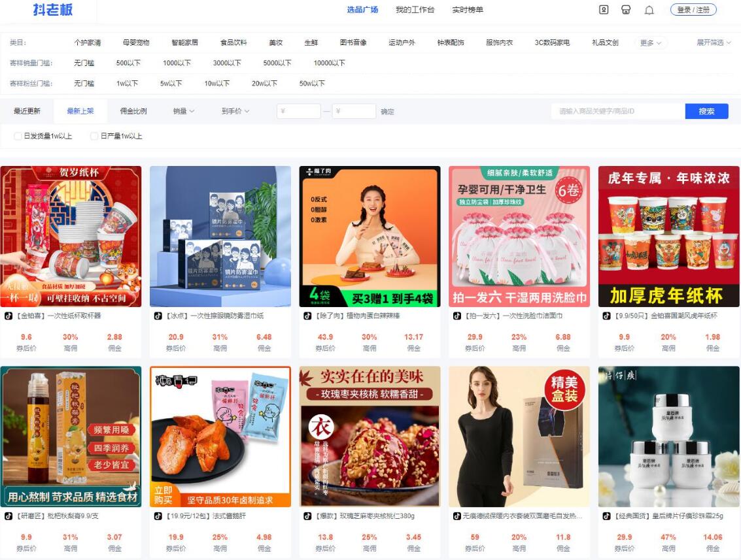Click the blue 搜索 button
The image size is (741, 560).
click(x=706, y=111)
